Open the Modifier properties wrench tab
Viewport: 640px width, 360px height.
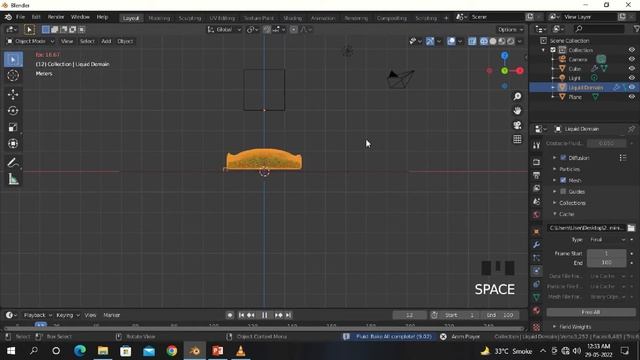[x=536, y=244]
